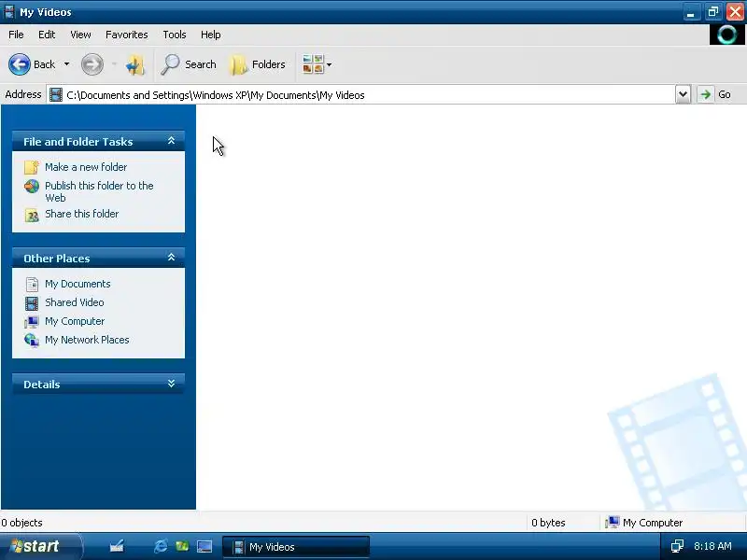This screenshot has width=747, height=560.
Task: Click the 0 objects status text
Action: point(21,523)
